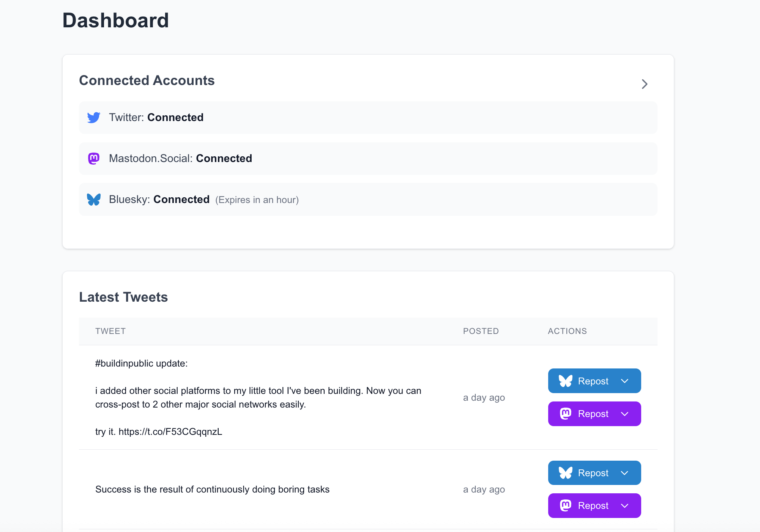The image size is (760, 532).
Task: Click the Mastodon logo in Connected Accounts
Action: (x=94, y=159)
